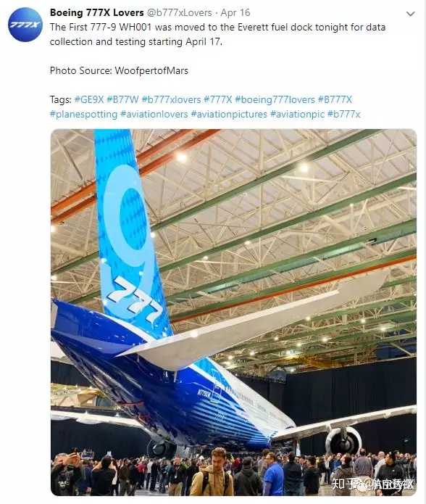The height and width of the screenshot is (504, 426).
Task: Click the 777X profile avatar
Action: coord(25,25)
